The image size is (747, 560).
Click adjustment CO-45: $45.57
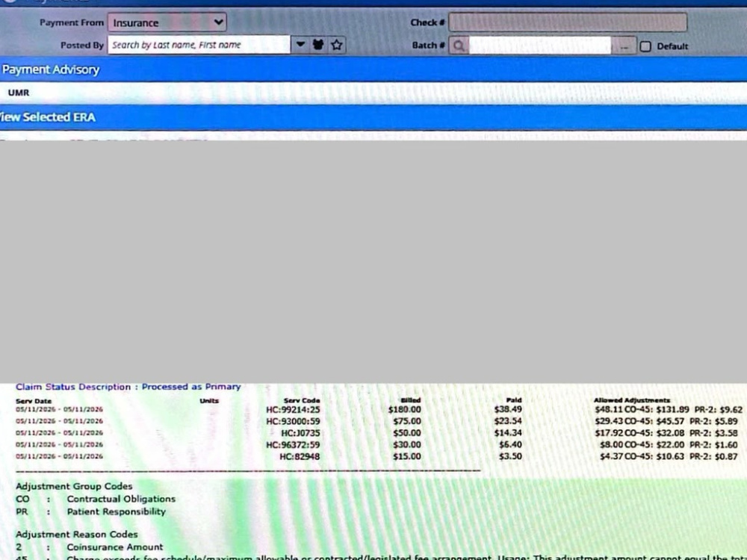point(654,421)
